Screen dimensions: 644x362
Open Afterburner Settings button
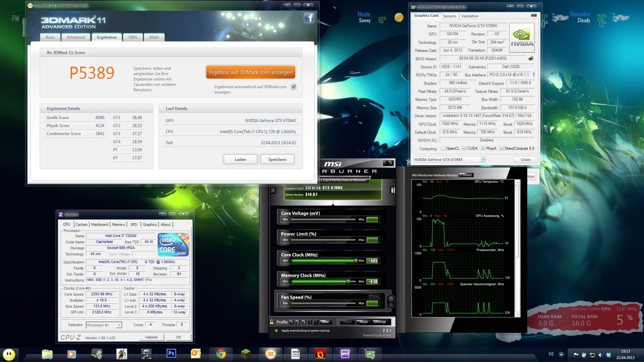point(380,322)
